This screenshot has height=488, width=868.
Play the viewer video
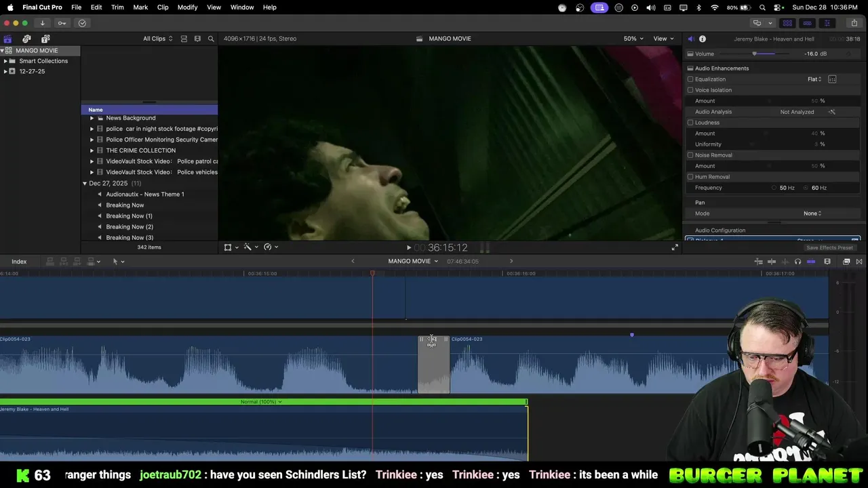pos(408,248)
